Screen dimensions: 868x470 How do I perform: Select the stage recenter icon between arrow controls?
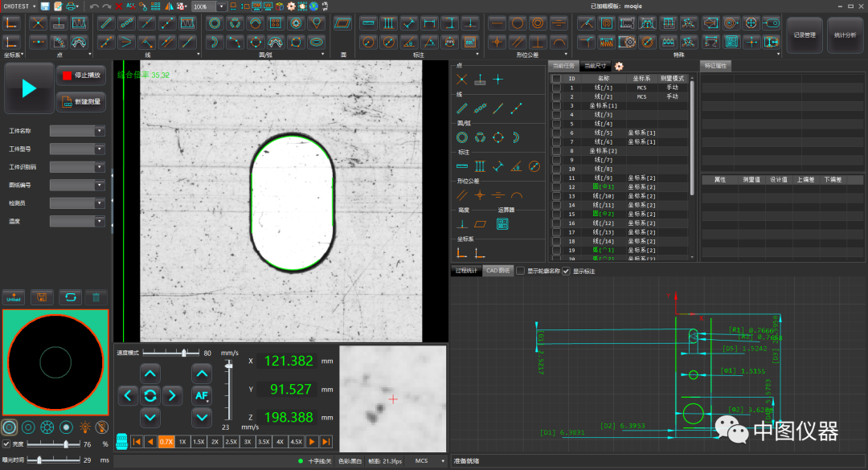[x=149, y=395]
